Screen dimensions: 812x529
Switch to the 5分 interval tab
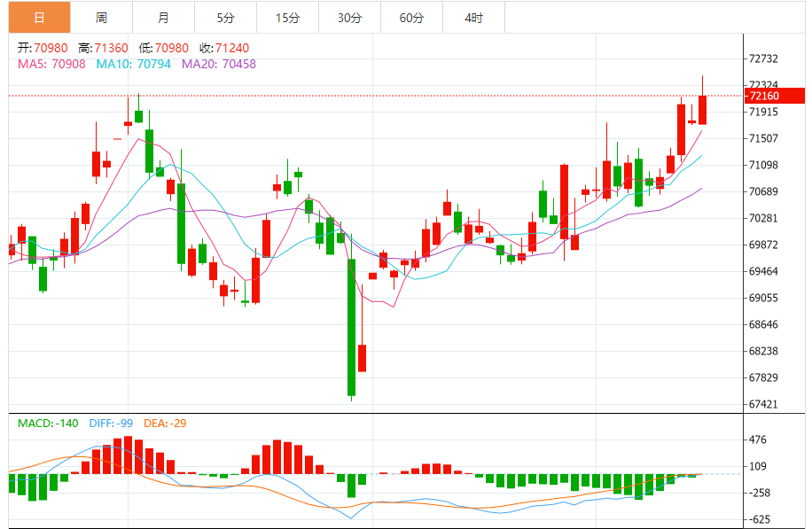click(x=225, y=18)
